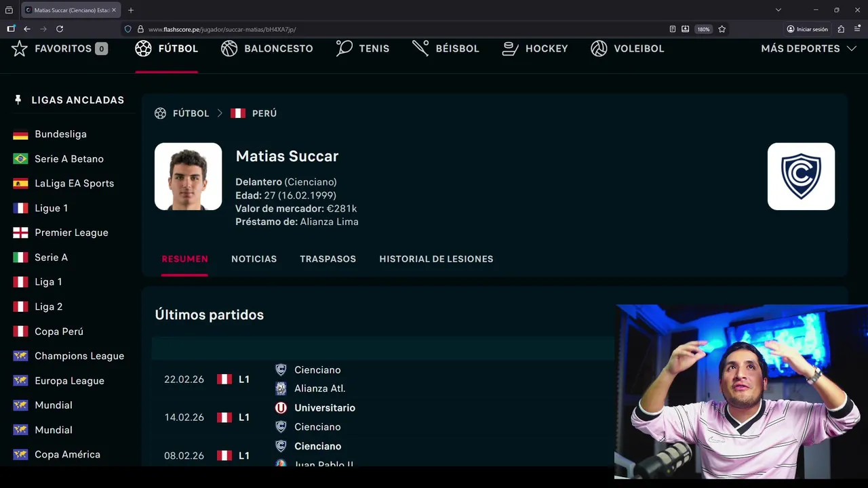The image size is (868, 488).
Task: Go back in browser history
Action: [x=27, y=29]
